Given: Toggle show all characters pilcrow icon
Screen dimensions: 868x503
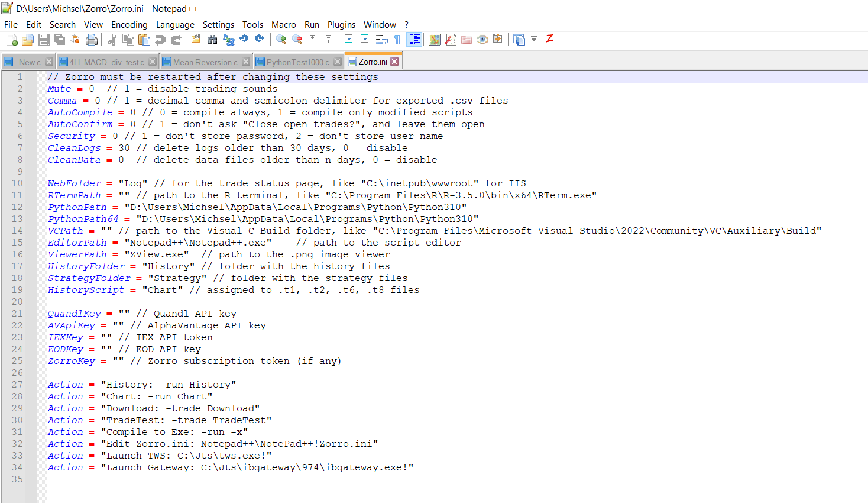Looking at the screenshot, I should click(x=397, y=40).
